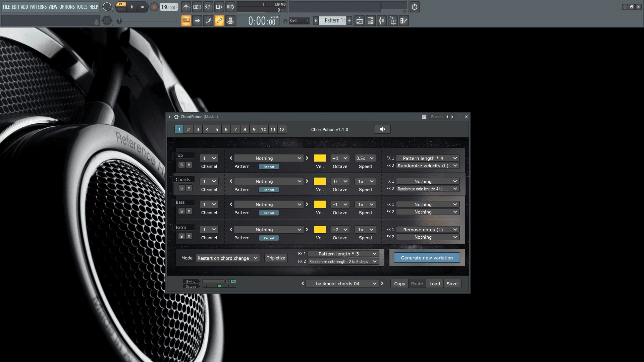This screenshot has height=362, width=644.
Task: Click the Swing slider
Action: tap(213, 282)
